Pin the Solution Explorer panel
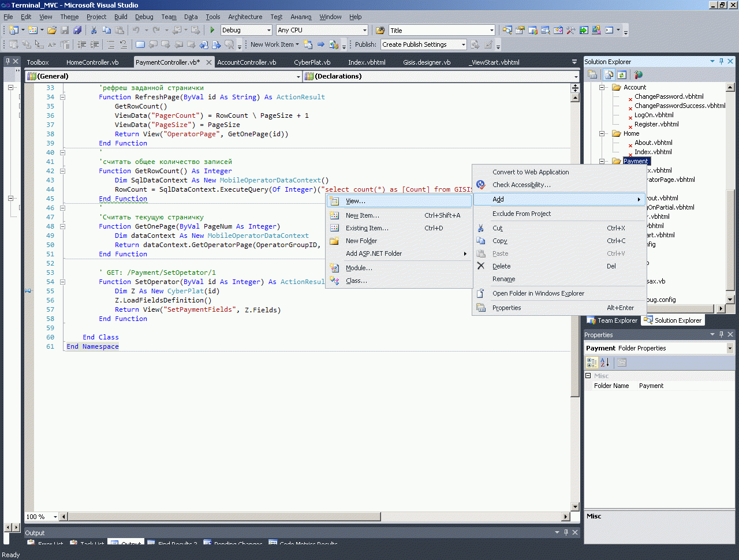 tap(721, 61)
